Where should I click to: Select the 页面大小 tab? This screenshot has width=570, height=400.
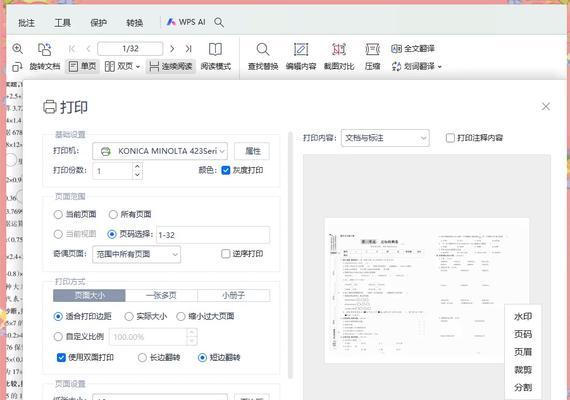89,296
